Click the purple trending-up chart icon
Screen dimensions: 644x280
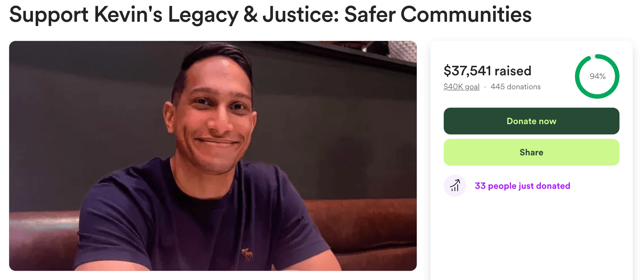click(455, 186)
